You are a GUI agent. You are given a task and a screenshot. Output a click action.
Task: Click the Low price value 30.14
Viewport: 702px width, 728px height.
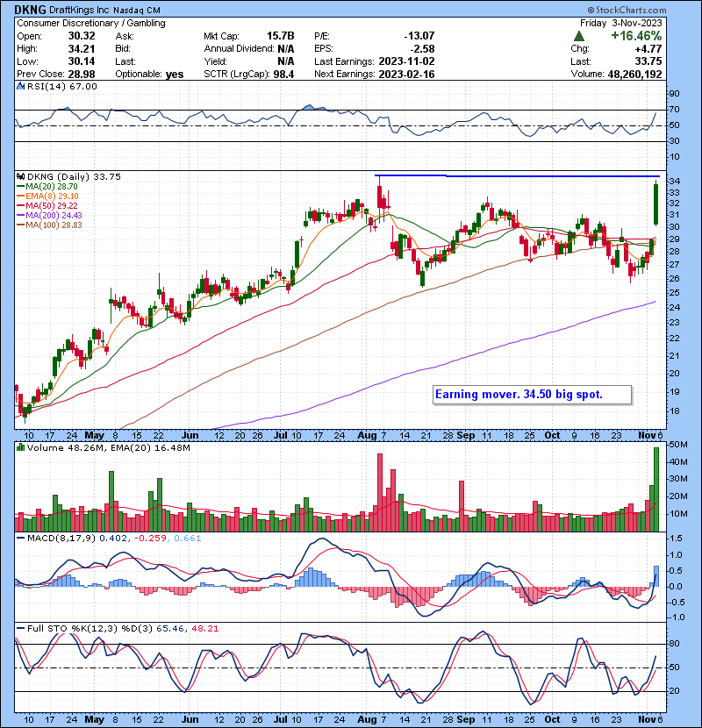pos(82,61)
